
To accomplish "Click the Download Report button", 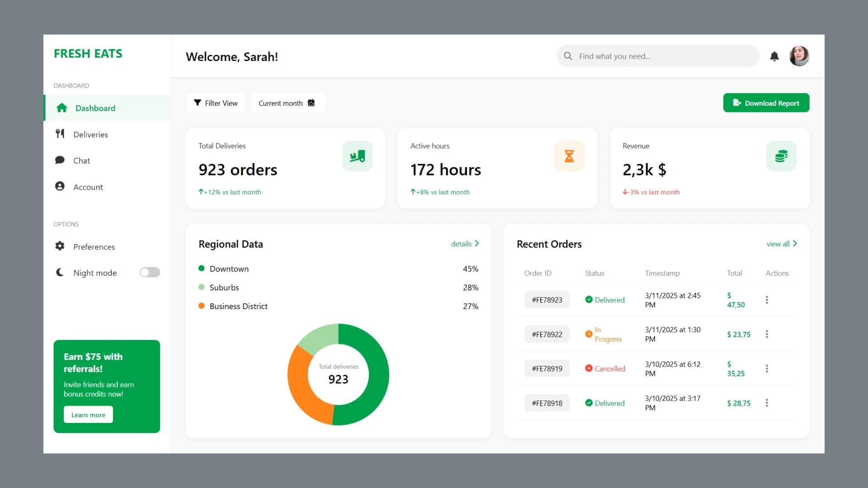I will [x=766, y=103].
